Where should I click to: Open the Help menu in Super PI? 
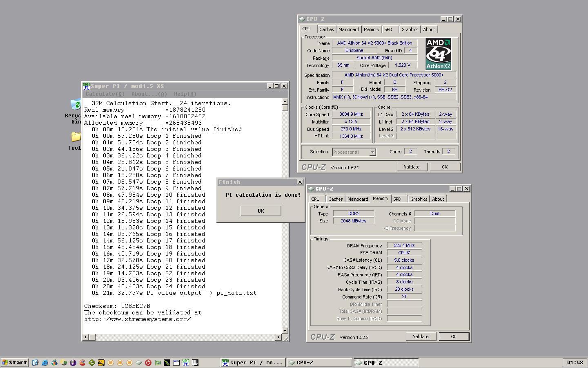click(x=185, y=94)
